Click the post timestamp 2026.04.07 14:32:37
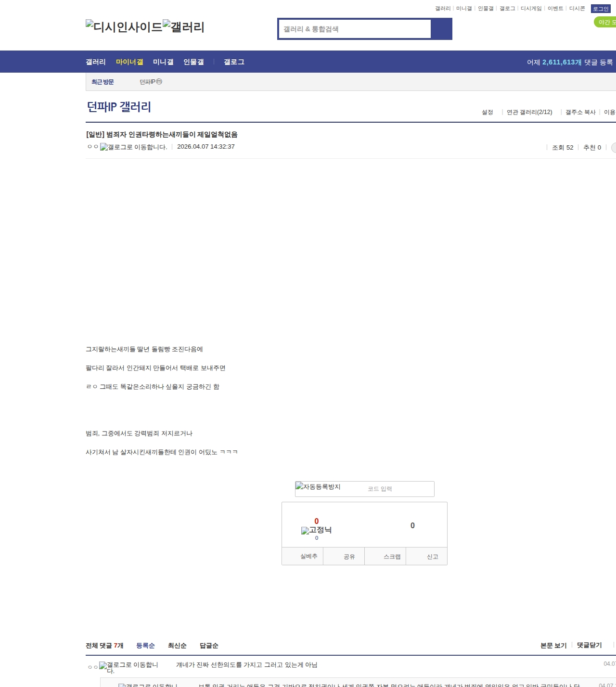616x687 pixels. click(x=206, y=147)
